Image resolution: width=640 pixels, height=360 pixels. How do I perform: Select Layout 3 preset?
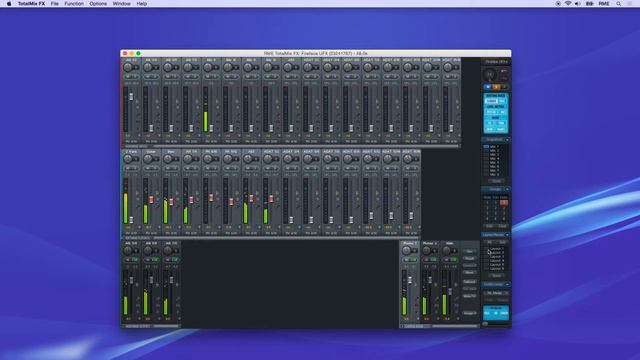(x=497, y=257)
